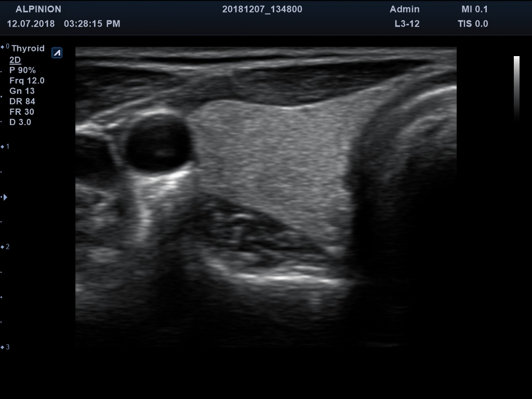Click the Alpinion probe orientation marker icon

[x=57, y=52]
